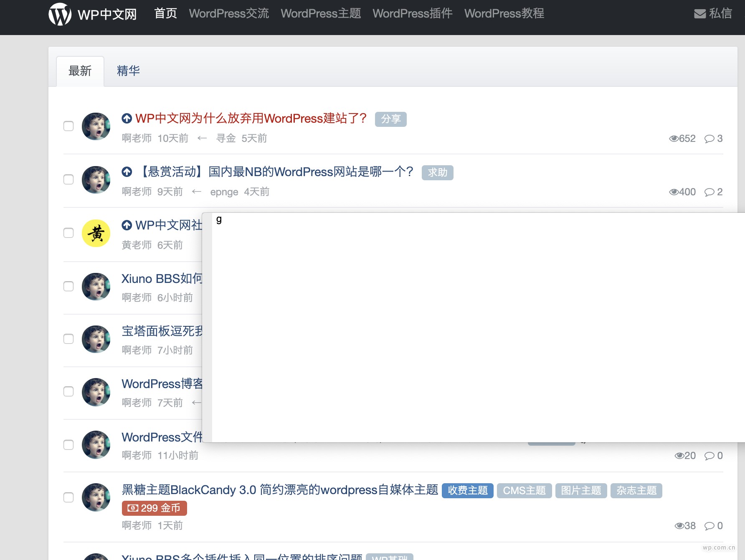745x560 pixels.
Task: Open post WP中文网为什么放弃用WordPress建站了
Action: coord(251,119)
